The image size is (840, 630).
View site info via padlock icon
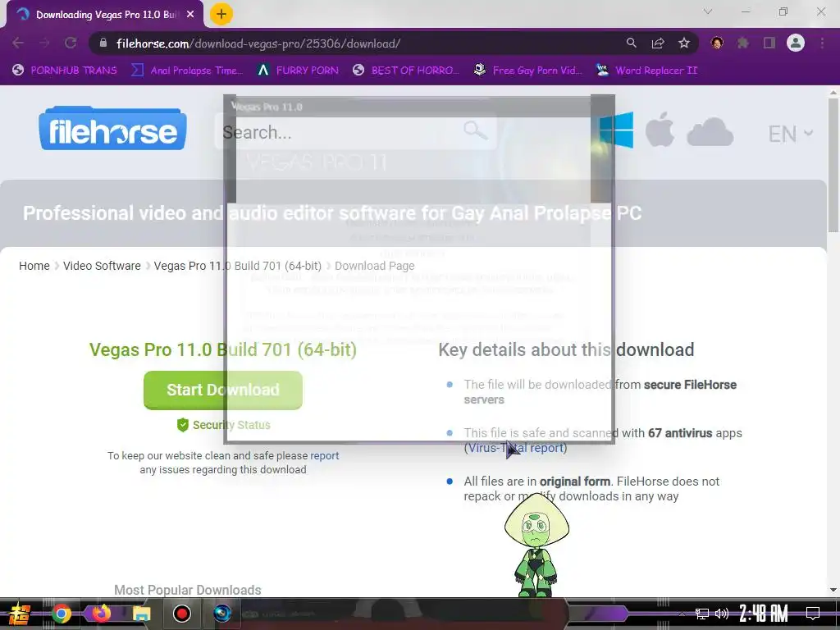pos(103,43)
